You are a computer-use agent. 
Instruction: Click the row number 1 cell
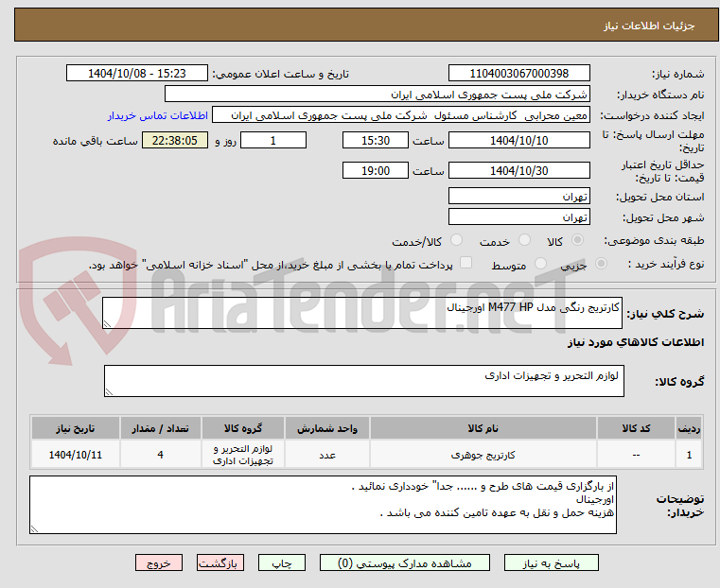pos(689,455)
